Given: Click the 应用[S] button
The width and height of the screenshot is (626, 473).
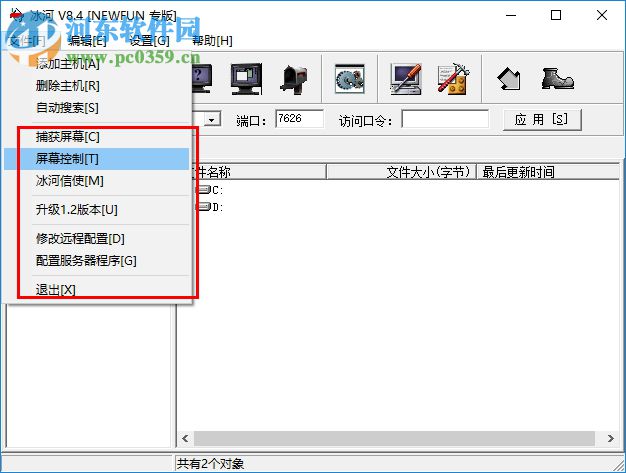Looking at the screenshot, I should pos(542,119).
